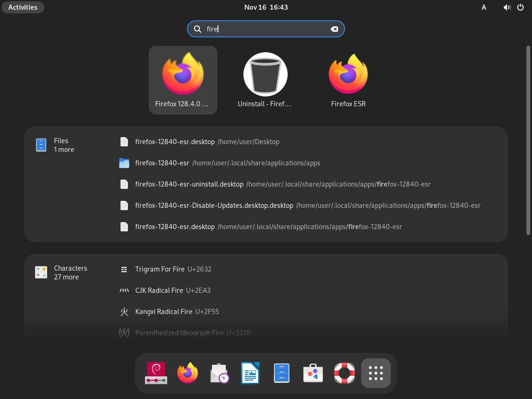532x399 pixels.
Task: Click the search results vertical scrollbar
Action: 528,140
